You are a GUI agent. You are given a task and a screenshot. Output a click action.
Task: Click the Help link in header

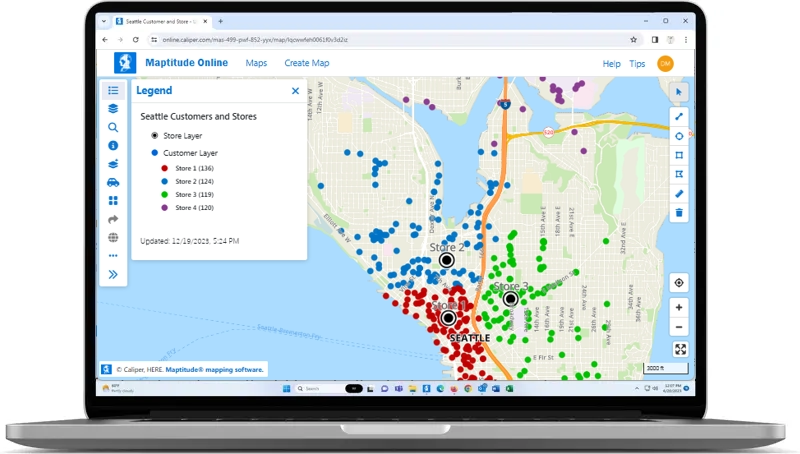click(x=611, y=64)
